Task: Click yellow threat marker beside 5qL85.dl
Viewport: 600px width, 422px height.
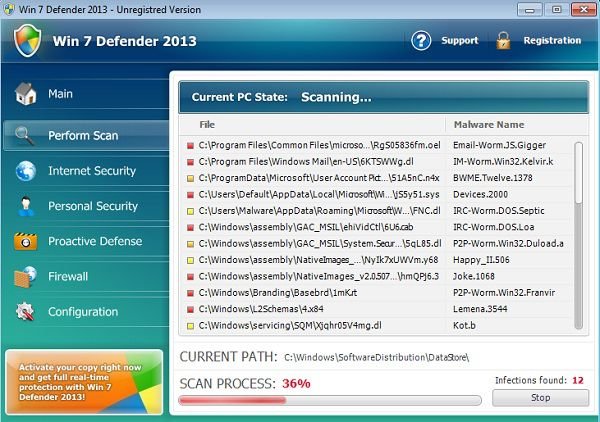Action: point(190,244)
